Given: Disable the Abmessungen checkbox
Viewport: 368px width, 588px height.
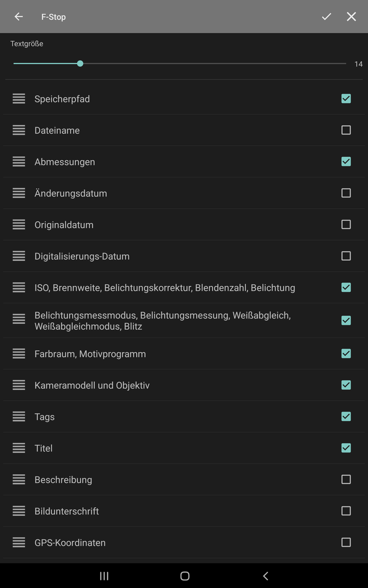Looking at the screenshot, I should pyautogui.click(x=346, y=162).
